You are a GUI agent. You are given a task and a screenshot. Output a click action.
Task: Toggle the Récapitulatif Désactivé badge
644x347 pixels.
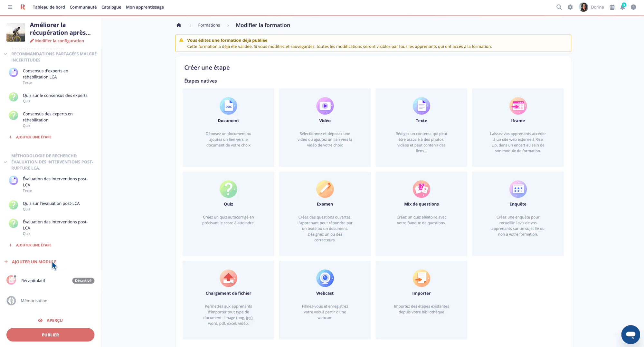(x=83, y=281)
